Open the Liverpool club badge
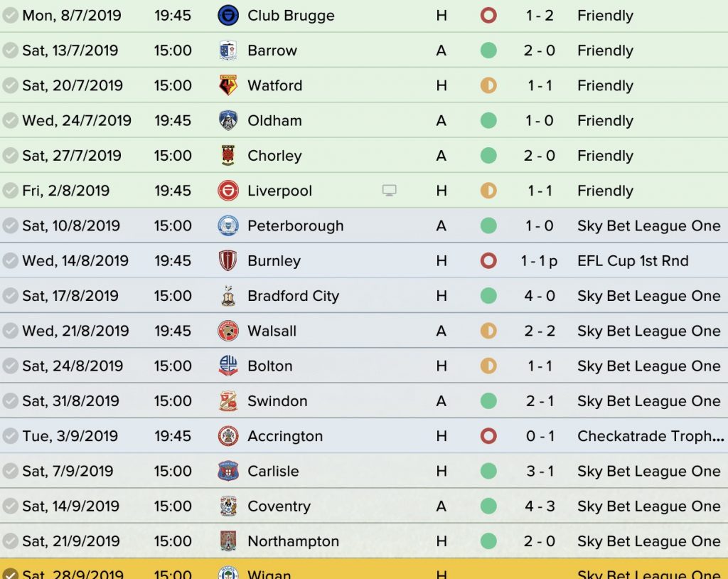The width and height of the screenshot is (728, 579). [x=228, y=191]
